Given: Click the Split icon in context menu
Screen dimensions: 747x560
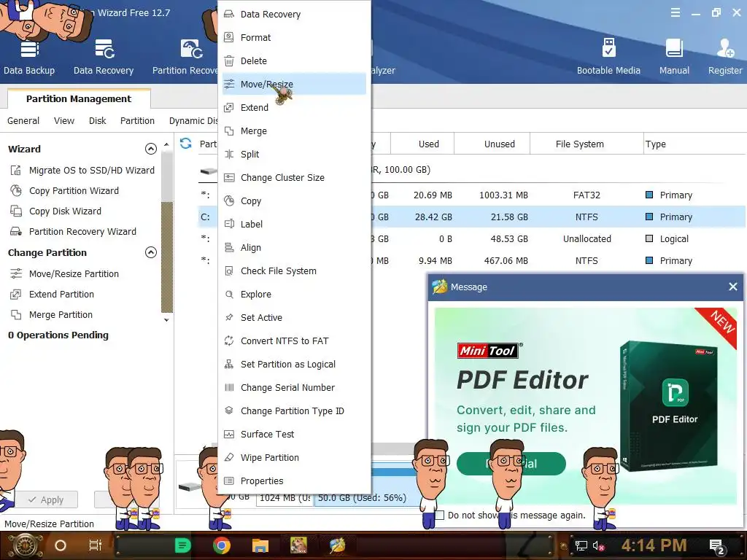Looking at the screenshot, I should click(229, 155).
